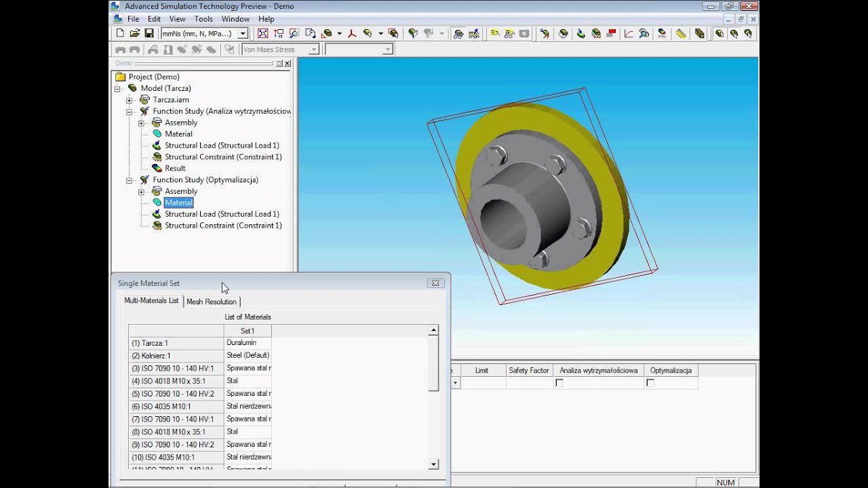Expand Assembly under Analiza wytrzymałościowa study
The height and width of the screenshot is (488, 868).
tap(141, 123)
